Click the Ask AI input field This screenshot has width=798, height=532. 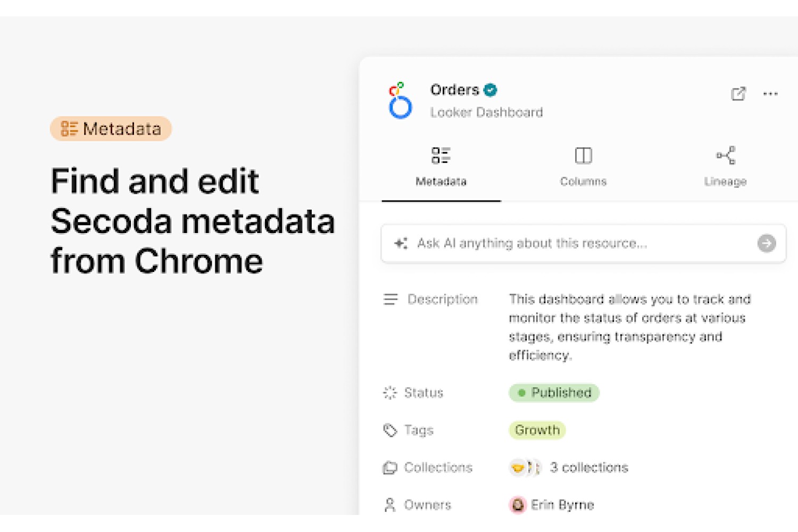point(584,244)
